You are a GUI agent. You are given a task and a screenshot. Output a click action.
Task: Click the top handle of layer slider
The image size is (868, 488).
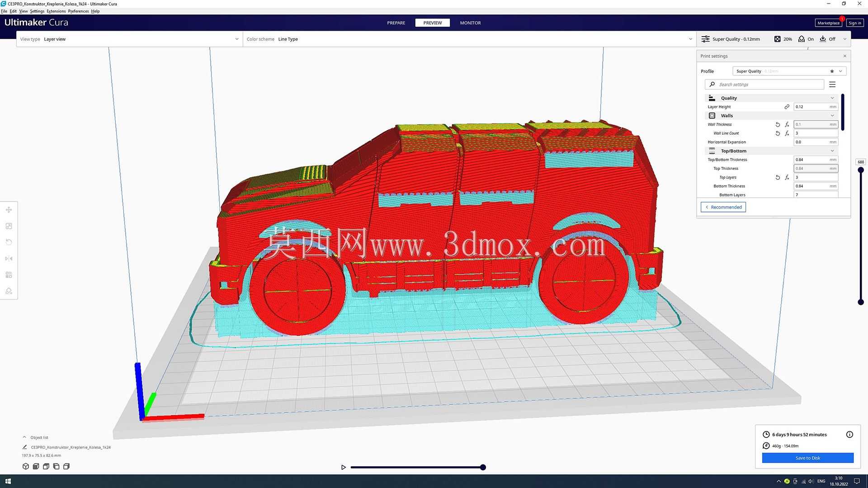click(x=861, y=170)
